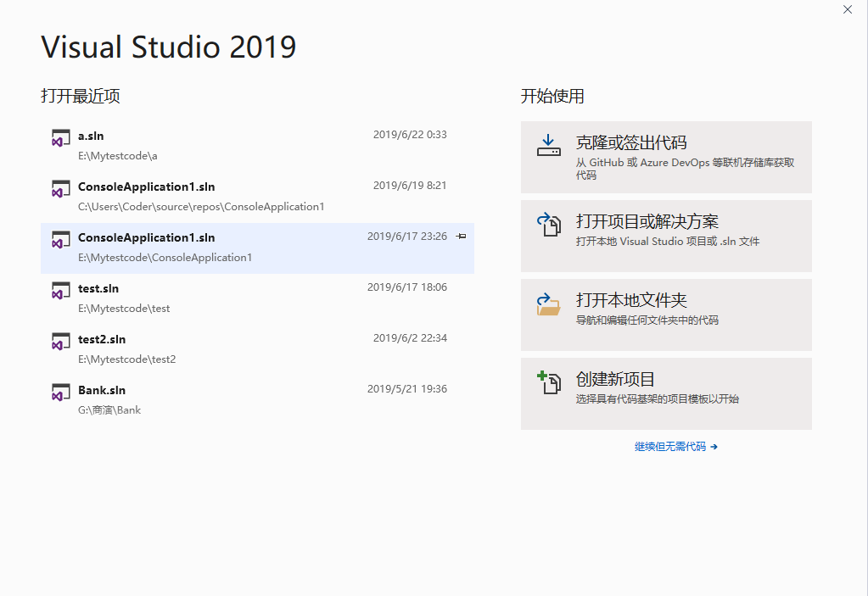Open ConsoleApplication1.sln dated 2019/6/17 23:26
The image size is (868, 596).
257,248
